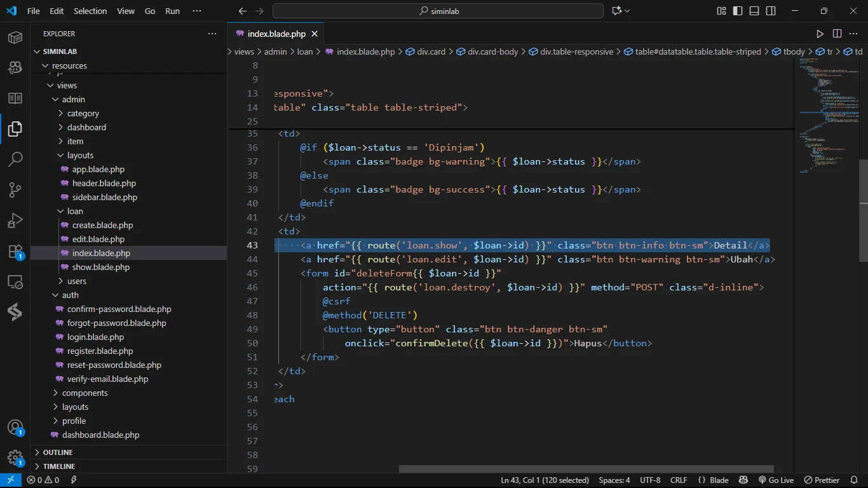Click the Split Editor Right icon

(x=837, y=34)
